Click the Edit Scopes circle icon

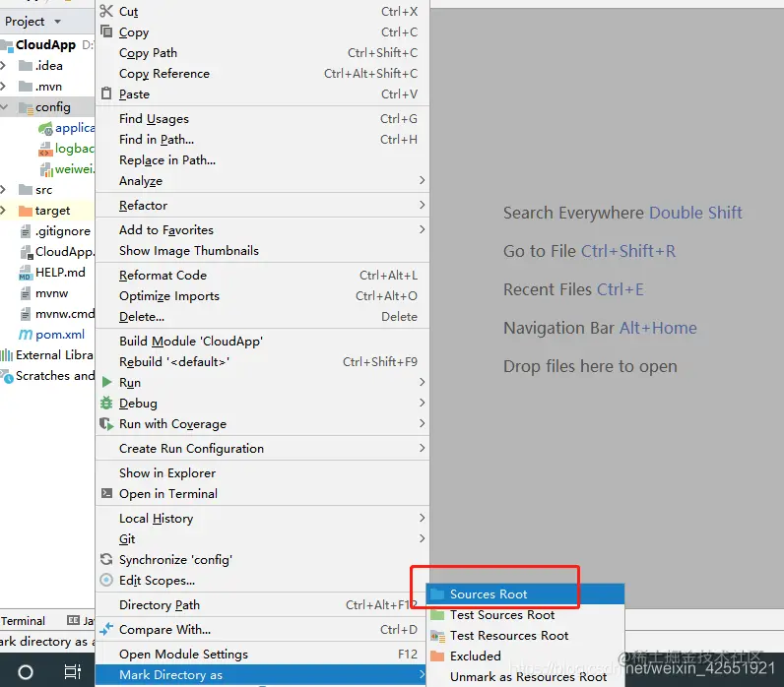pyautogui.click(x=106, y=580)
